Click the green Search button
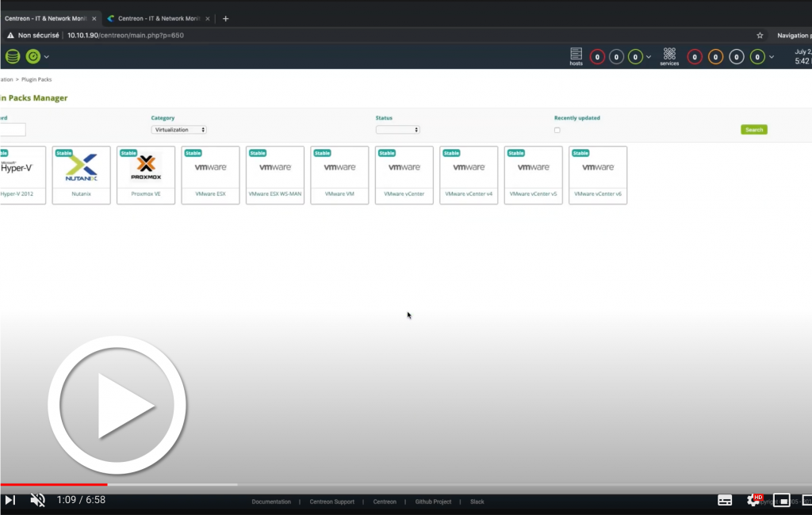812x515 pixels. [754, 130]
